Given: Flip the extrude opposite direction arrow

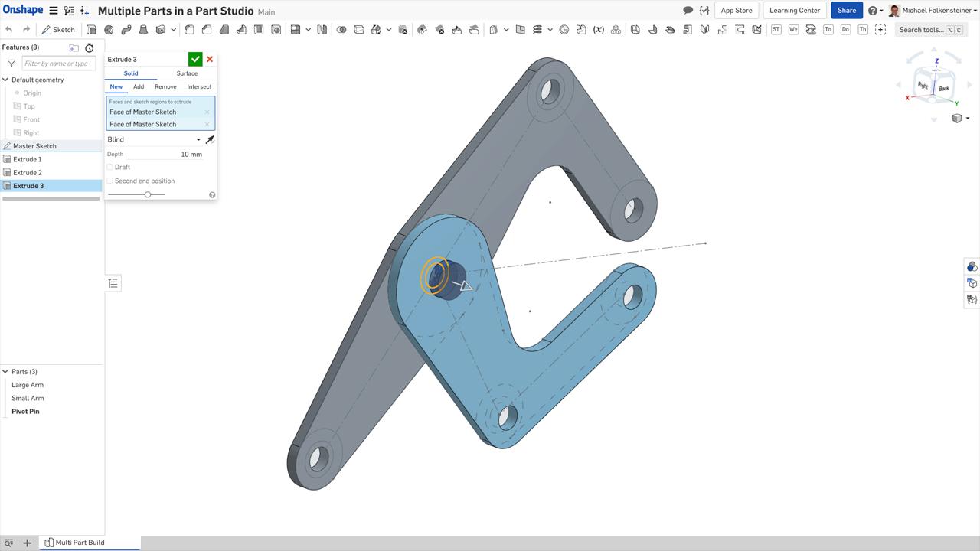Looking at the screenshot, I should coord(210,139).
